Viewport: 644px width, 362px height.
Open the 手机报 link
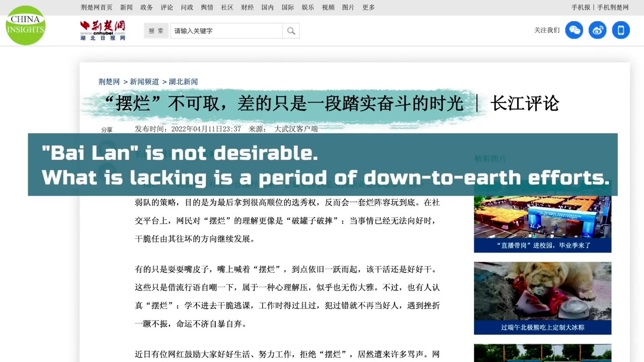click(581, 8)
